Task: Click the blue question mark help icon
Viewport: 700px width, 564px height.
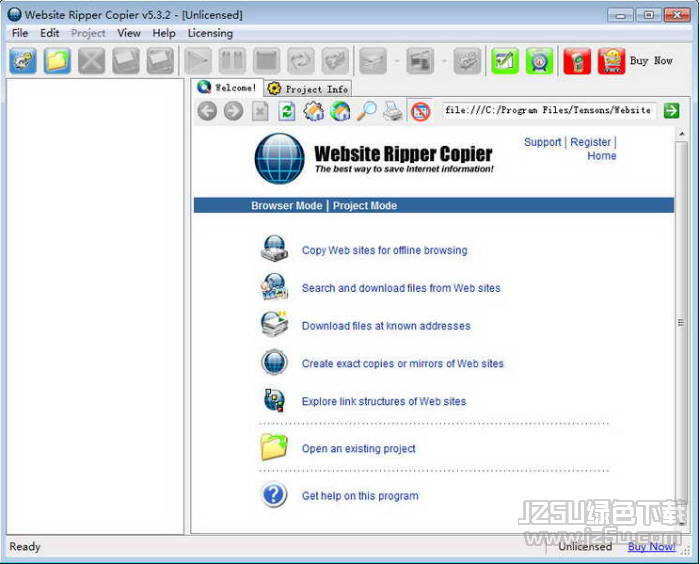Action: 274,495
